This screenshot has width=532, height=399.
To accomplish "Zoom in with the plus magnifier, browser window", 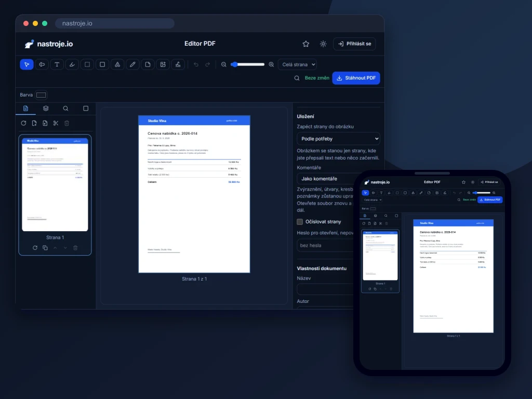I will click(x=271, y=64).
